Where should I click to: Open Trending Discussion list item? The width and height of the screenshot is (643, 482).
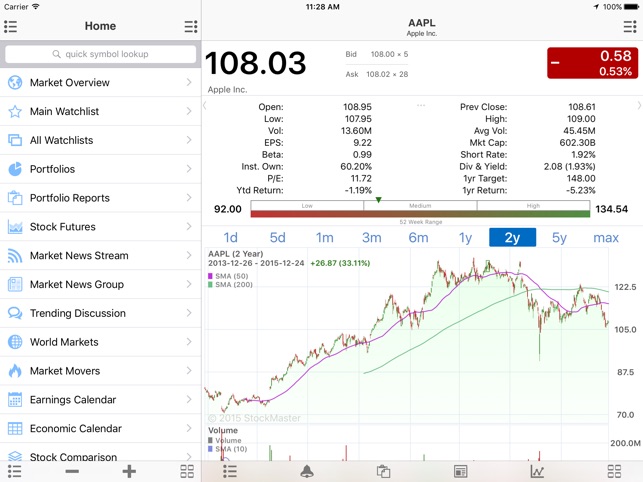100,313
